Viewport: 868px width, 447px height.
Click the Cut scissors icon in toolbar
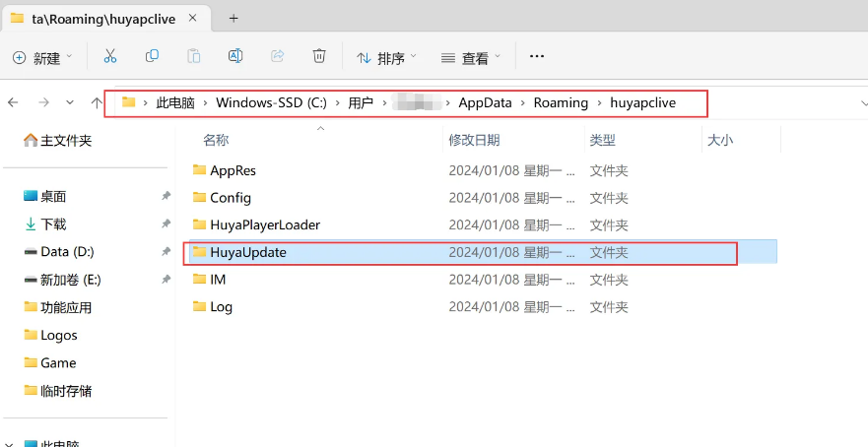(x=110, y=57)
